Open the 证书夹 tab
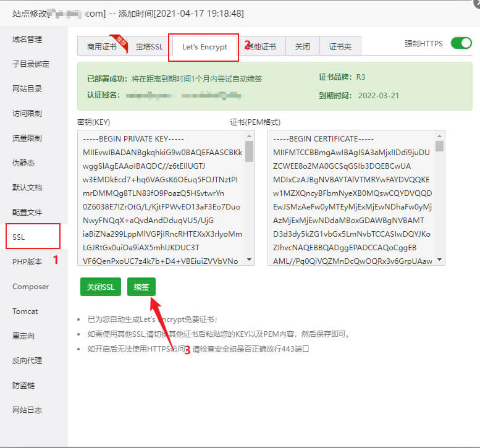 coord(340,46)
